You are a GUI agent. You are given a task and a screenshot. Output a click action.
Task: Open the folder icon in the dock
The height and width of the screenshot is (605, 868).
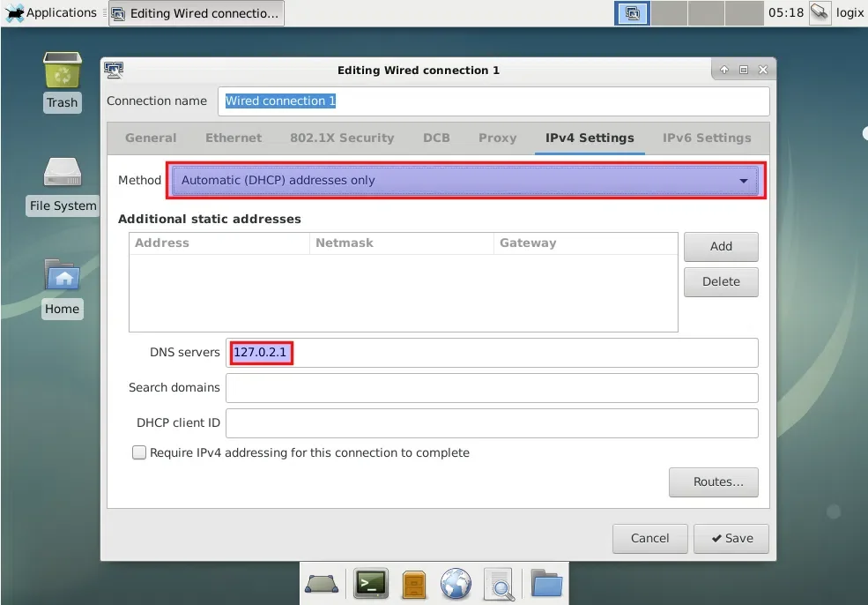(x=546, y=584)
